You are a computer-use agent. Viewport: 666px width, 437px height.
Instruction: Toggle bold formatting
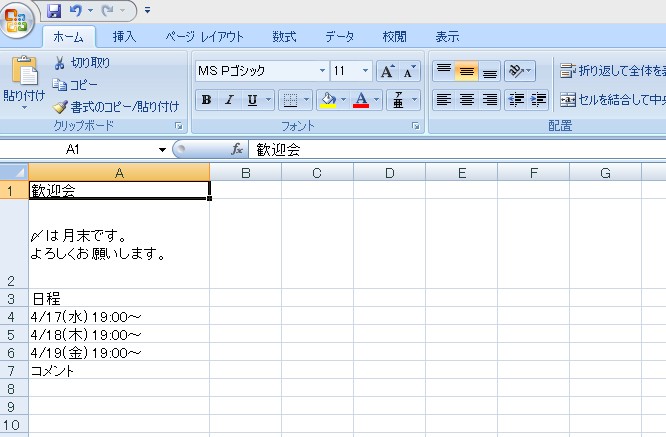[206, 100]
